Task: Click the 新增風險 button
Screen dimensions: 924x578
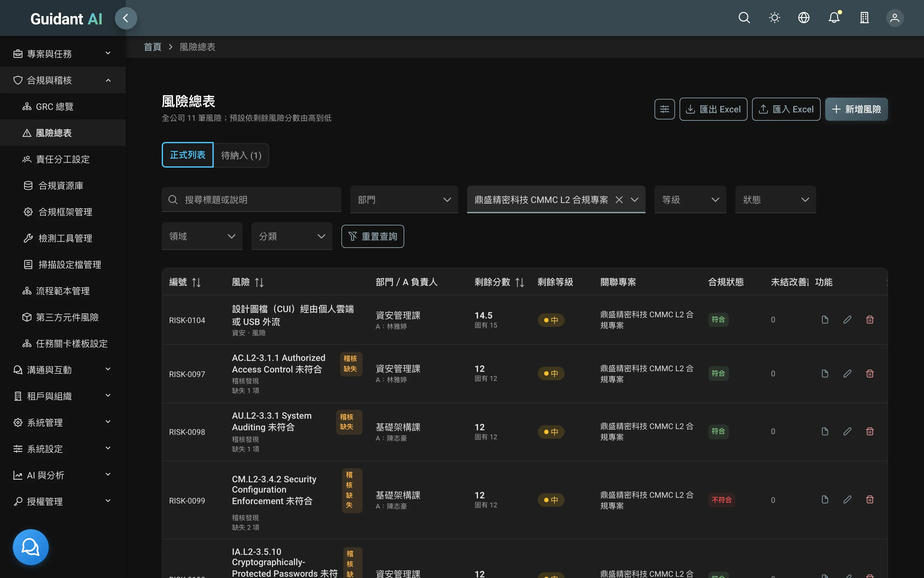Action: tap(856, 109)
